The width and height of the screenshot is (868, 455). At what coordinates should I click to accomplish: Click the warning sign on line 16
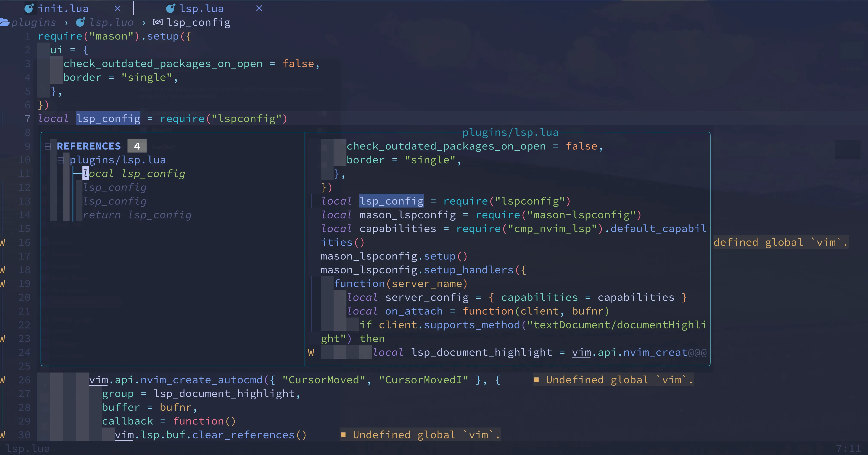(3, 243)
